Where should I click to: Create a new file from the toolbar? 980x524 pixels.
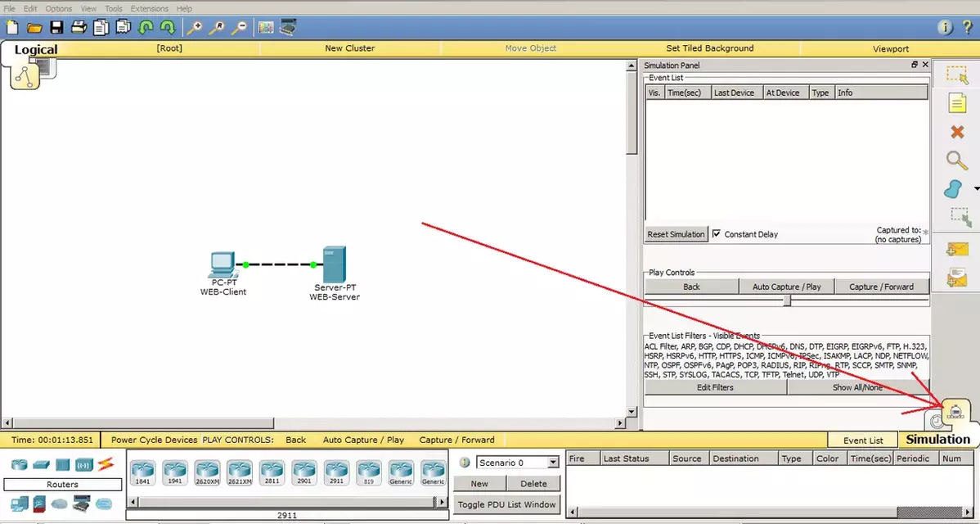point(12,28)
